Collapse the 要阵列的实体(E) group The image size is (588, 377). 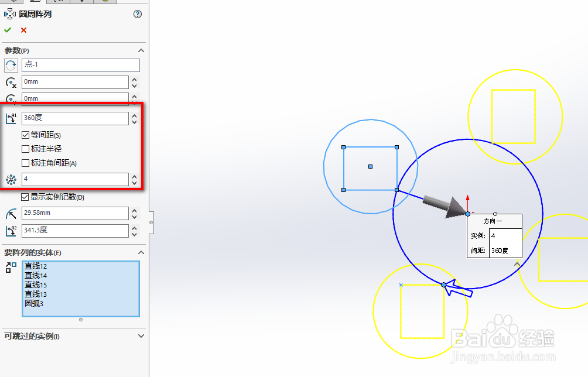pyautogui.click(x=141, y=252)
